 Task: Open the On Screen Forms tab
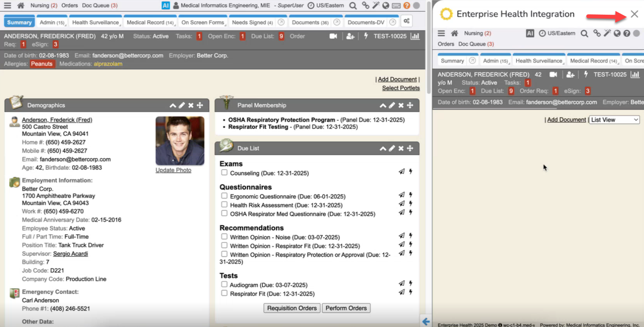pyautogui.click(x=203, y=22)
